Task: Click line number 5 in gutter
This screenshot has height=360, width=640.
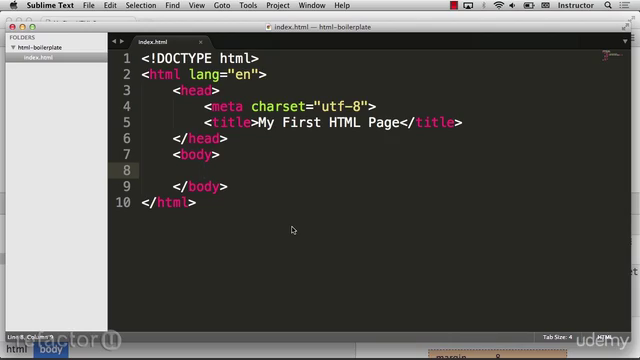Action: pyautogui.click(x=127, y=122)
